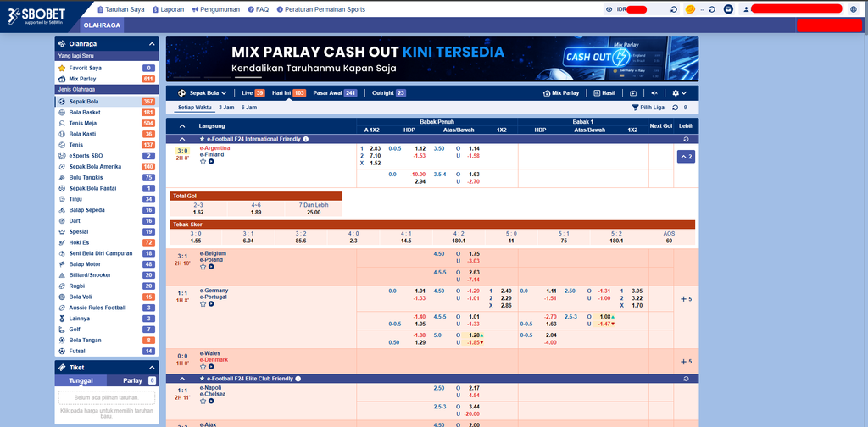Click the user profile icon
This screenshot has width=868, height=427.
746,9
